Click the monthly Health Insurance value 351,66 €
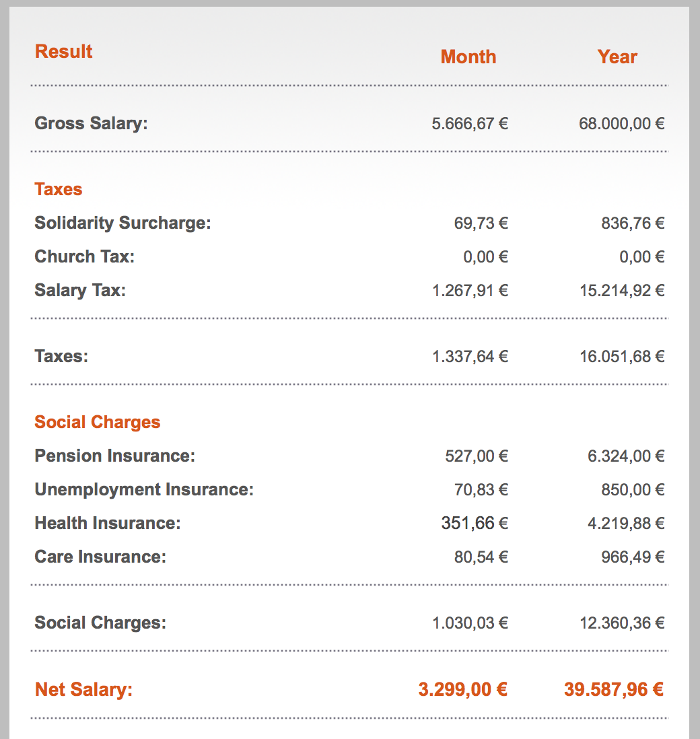 (x=475, y=523)
